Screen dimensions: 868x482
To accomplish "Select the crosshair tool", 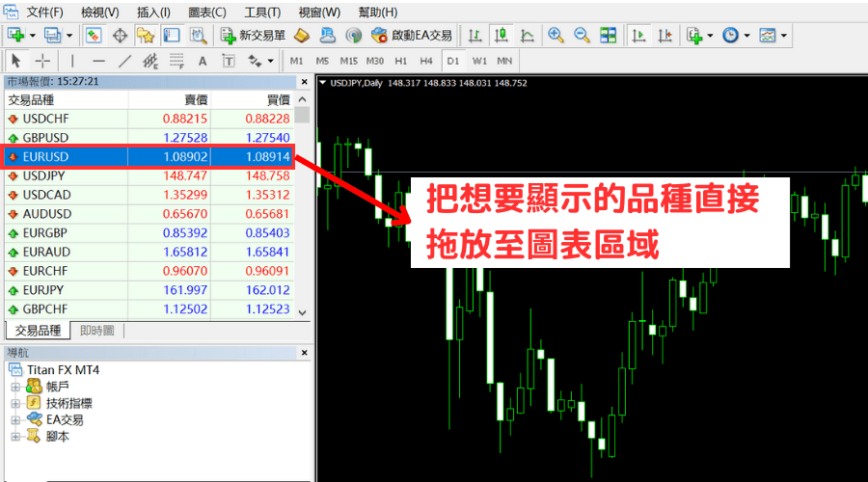I will pos(42,61).
